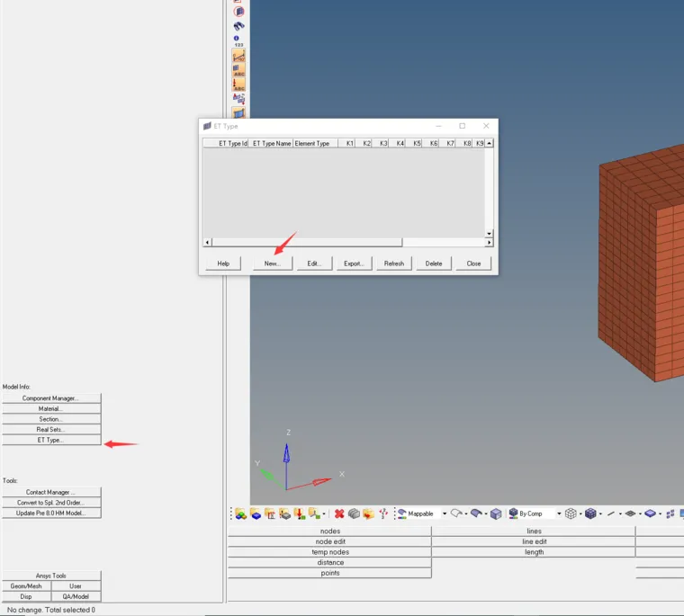The height and width of the screenshot is (616, 684).
Task: Click the distance measurement ruler icon
Action: point(238,56)
